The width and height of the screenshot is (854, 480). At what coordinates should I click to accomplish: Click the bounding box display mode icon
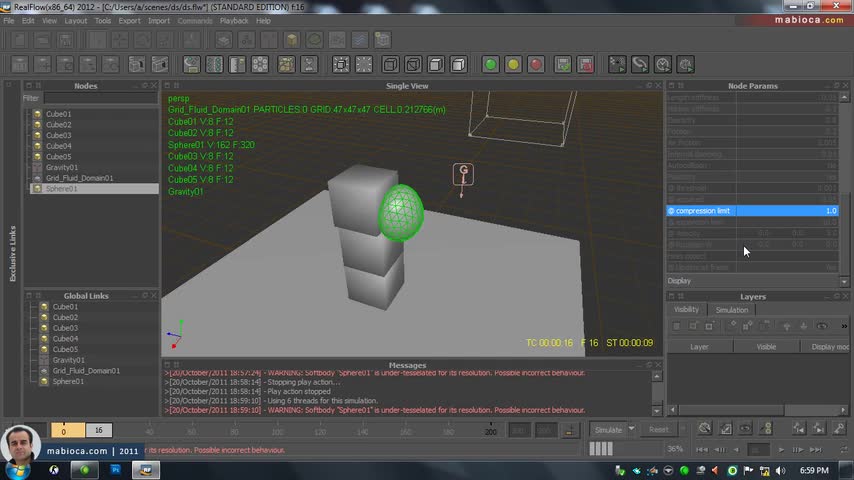click(x=390, y=65)
